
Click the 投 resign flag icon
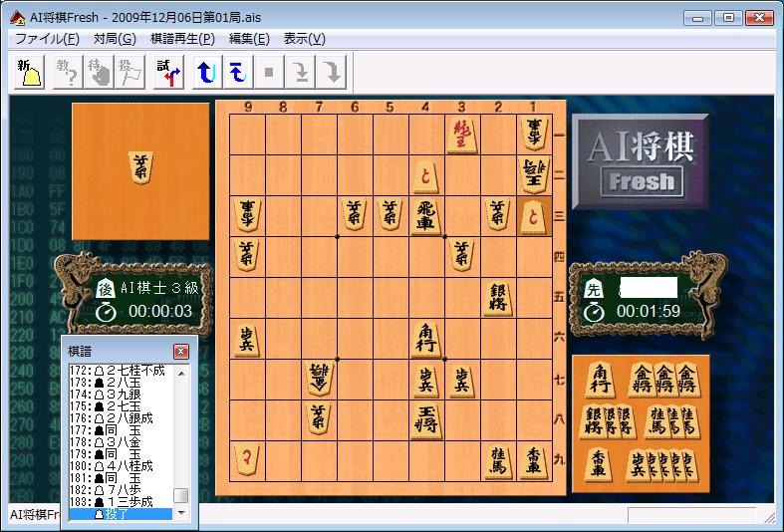[130, 73]
